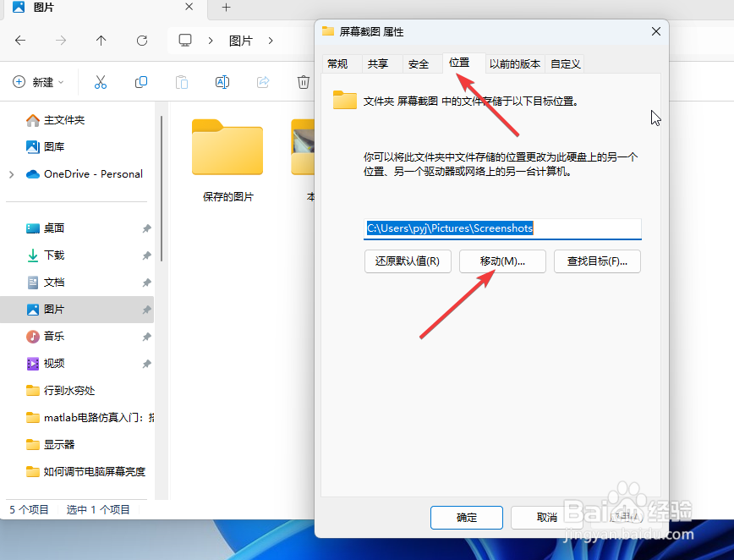Select the Cut tool in the toolbar
Screen dimensions: 734x560
tap(101, 81)
